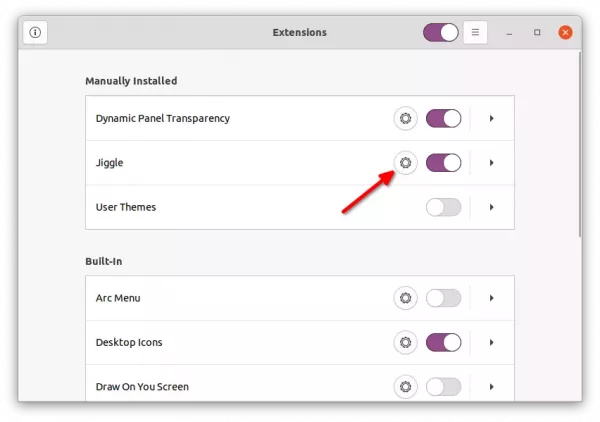Open the hamburger menu in header bar
This screenshot has width=600, height=422.
[x=475, y=33]
